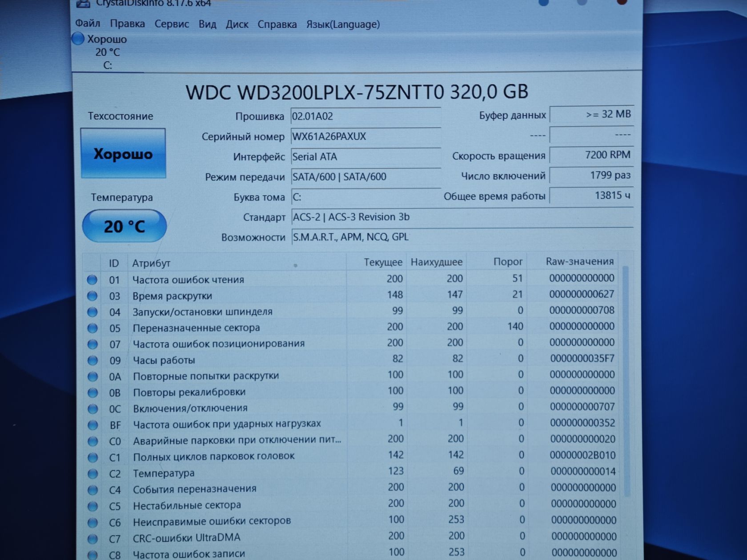Image resolution: width=747 pixels, height=560 pixels.
Task: Click the status circle of attribute 03
Action: tap(92, 296)
